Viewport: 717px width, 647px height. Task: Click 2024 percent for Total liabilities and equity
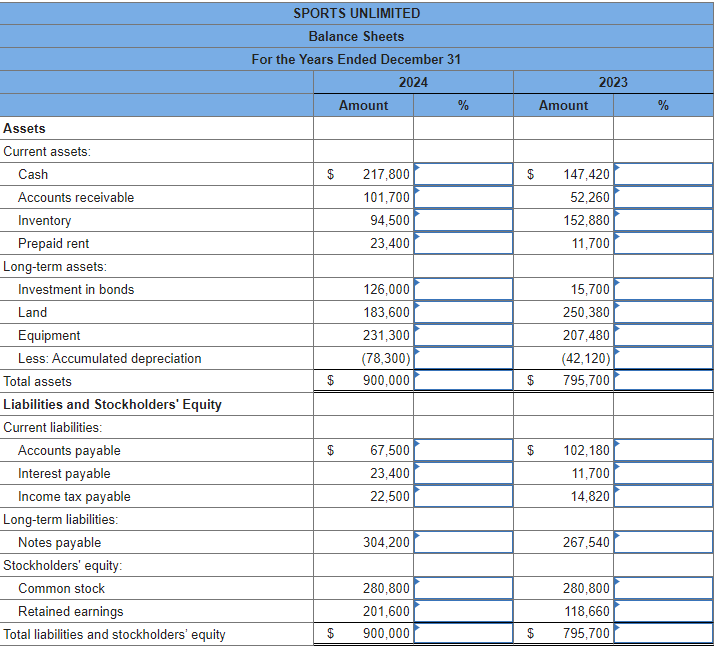point(463,633)
